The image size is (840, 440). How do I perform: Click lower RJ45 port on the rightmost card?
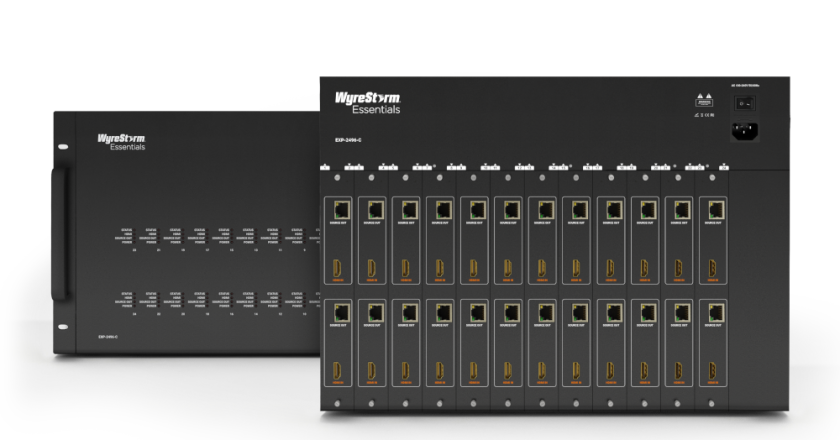pyautogui.click(x=716, y=312)
